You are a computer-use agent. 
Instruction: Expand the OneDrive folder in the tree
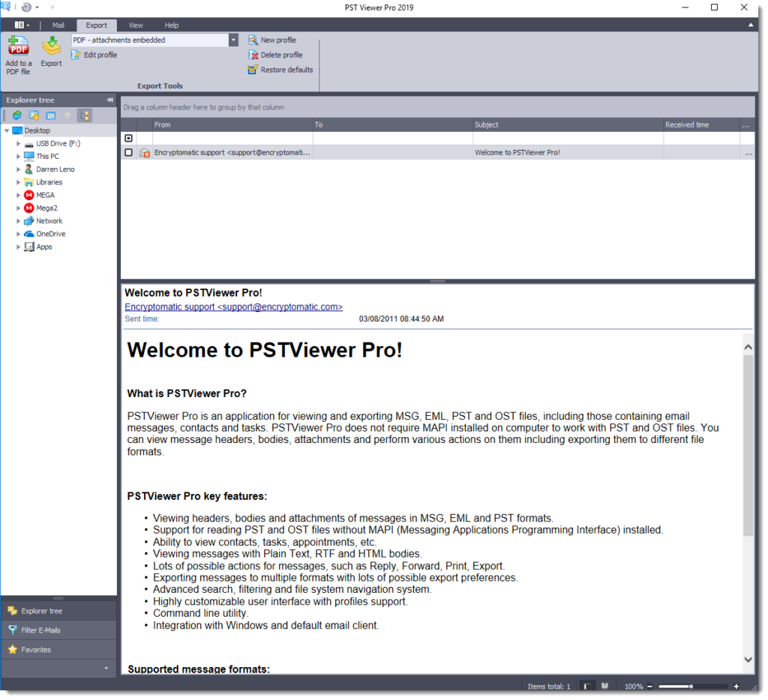coord(19,234)
